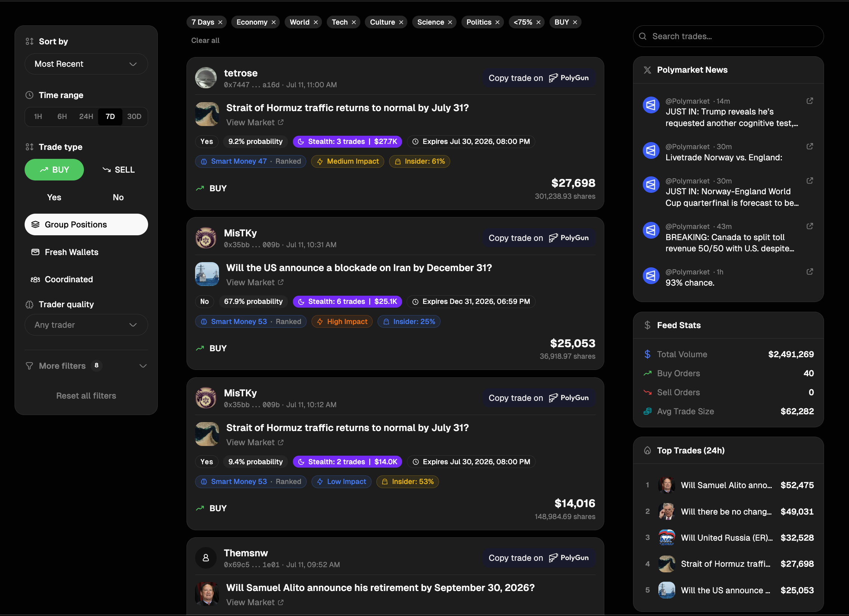The image size is (849, 616).
Task: Open Themsnw default profile icon
Action: (x=206, y=558)
